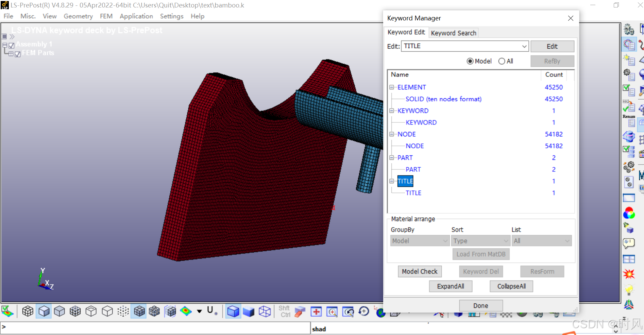Show nodes-only dotted cube view icon

123,311
